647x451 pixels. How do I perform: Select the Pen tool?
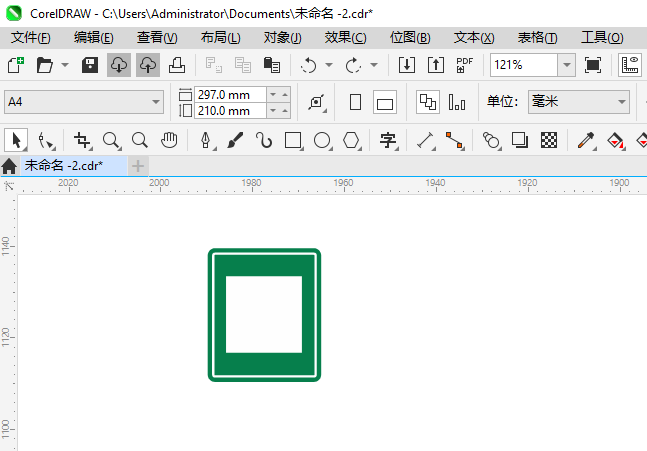(x=207, y=140)
